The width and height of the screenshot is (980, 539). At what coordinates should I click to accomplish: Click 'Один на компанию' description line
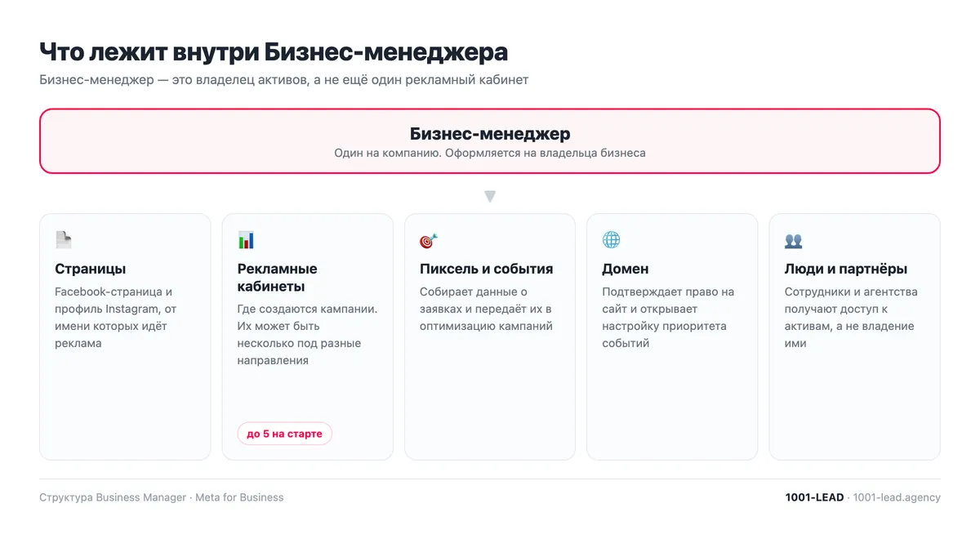coord(490,153)
